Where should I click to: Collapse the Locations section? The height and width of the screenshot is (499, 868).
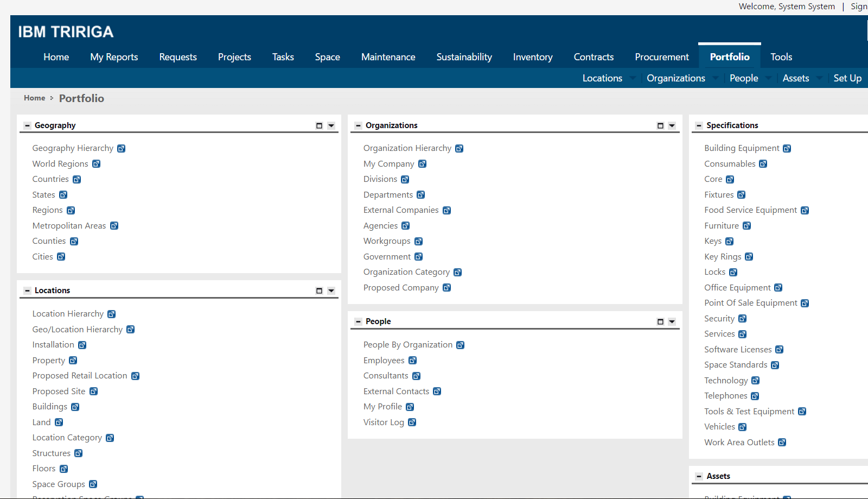pyautogui.click(x=27, y=290)
